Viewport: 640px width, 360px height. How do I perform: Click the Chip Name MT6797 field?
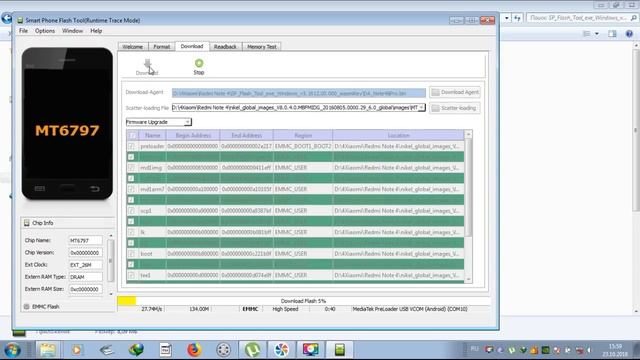85,241
